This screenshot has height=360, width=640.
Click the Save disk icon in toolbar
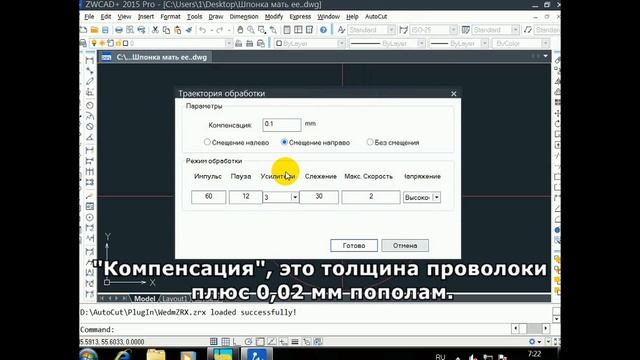[105, 30]
